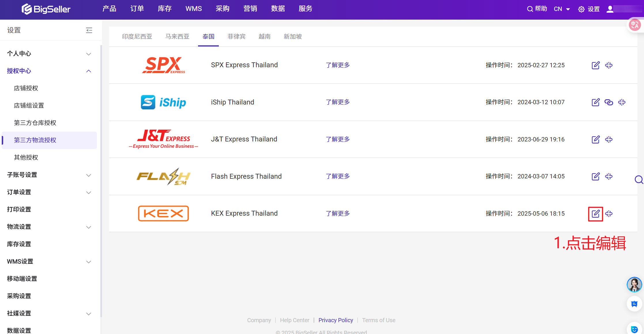
Task: Click the link icon for iShip Thailand
Action: (609, 102)
